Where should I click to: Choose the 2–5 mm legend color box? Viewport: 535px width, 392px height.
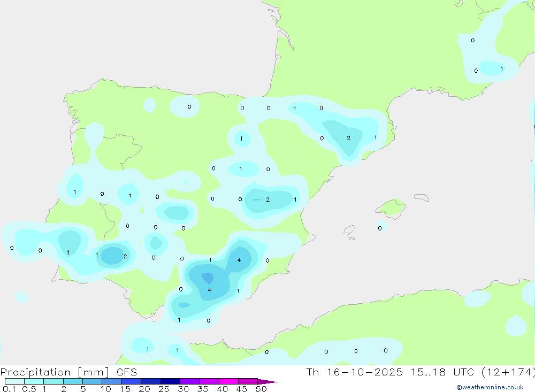pos(73,381)
